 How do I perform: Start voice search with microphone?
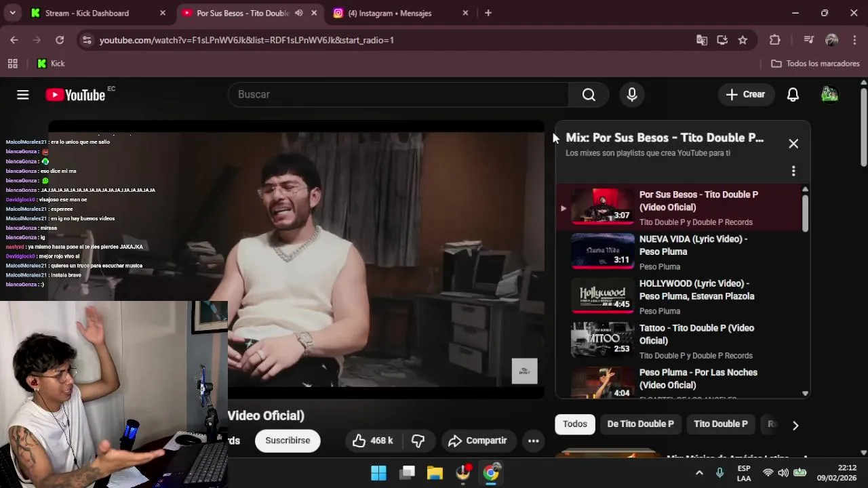632,95
